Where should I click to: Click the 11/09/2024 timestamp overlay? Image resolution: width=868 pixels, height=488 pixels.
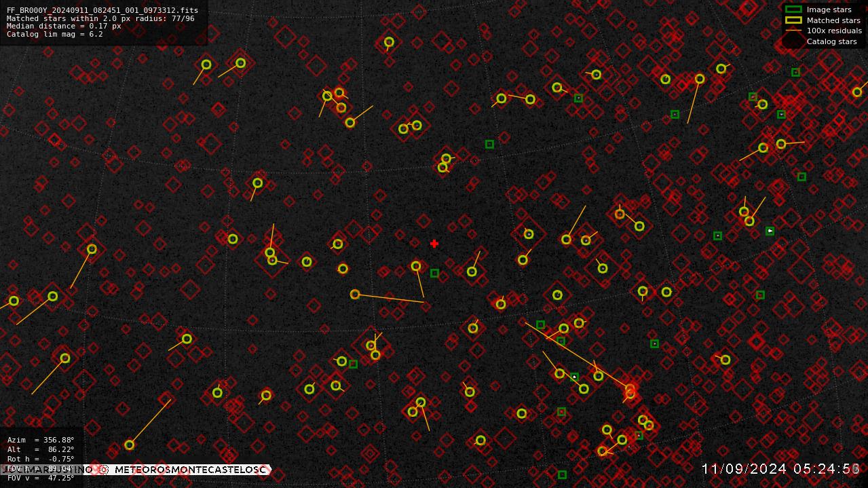(x=781, y=469)
